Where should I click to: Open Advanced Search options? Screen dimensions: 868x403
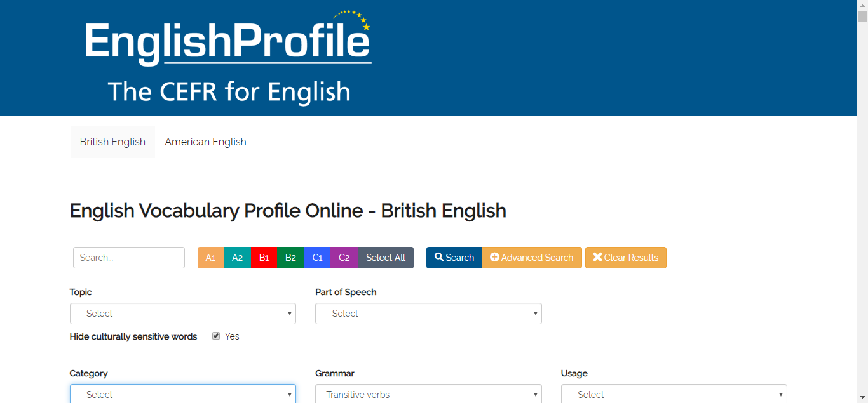click(532, 258)
